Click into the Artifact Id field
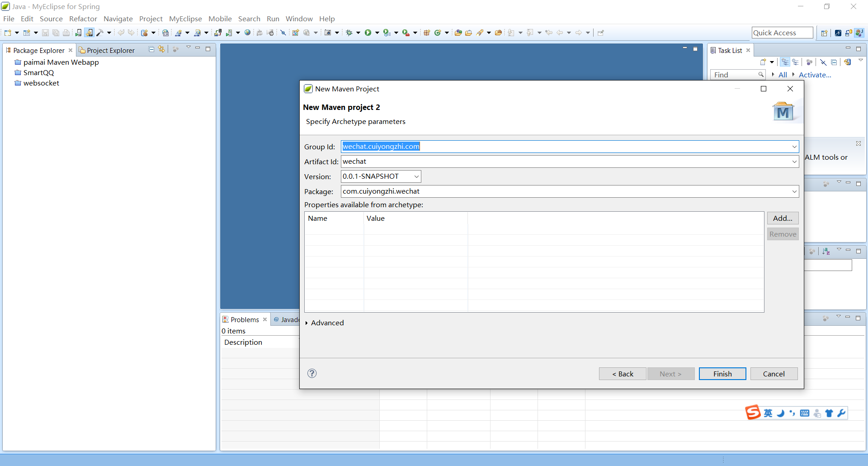Viewport: 868px width, 466px height. click(x=565, y=162)
